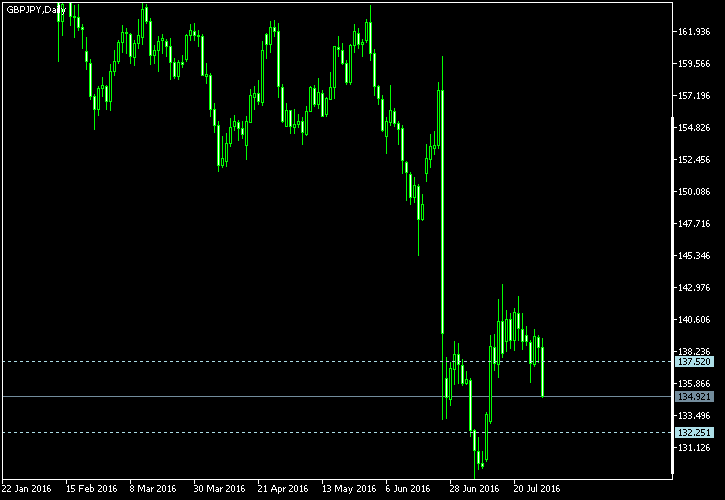This screenshot has width=725, height=500.
Task: Click the 150.086 price axis value
Action: (694, 191)
